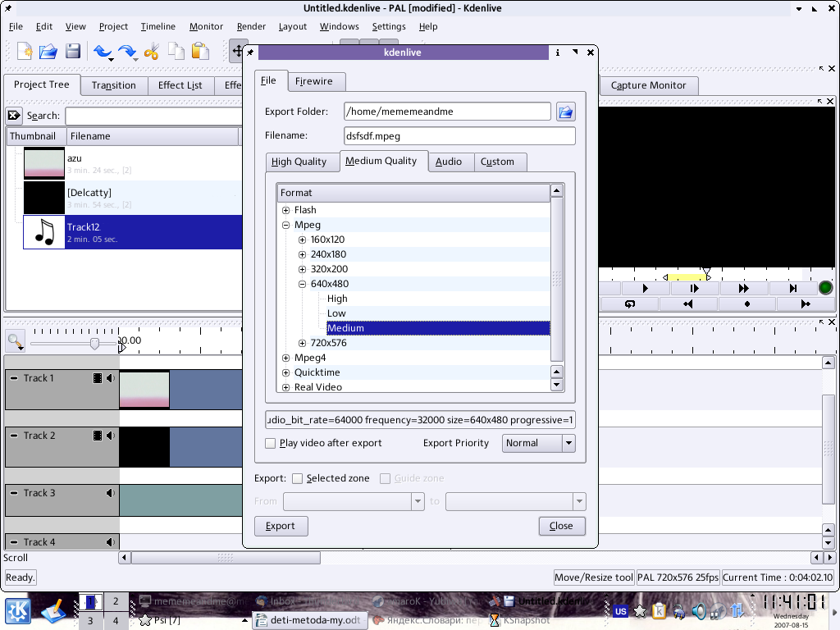840x630 pixels.
Task: Expand the Flash format tree node
Action: tap(286, 210)
